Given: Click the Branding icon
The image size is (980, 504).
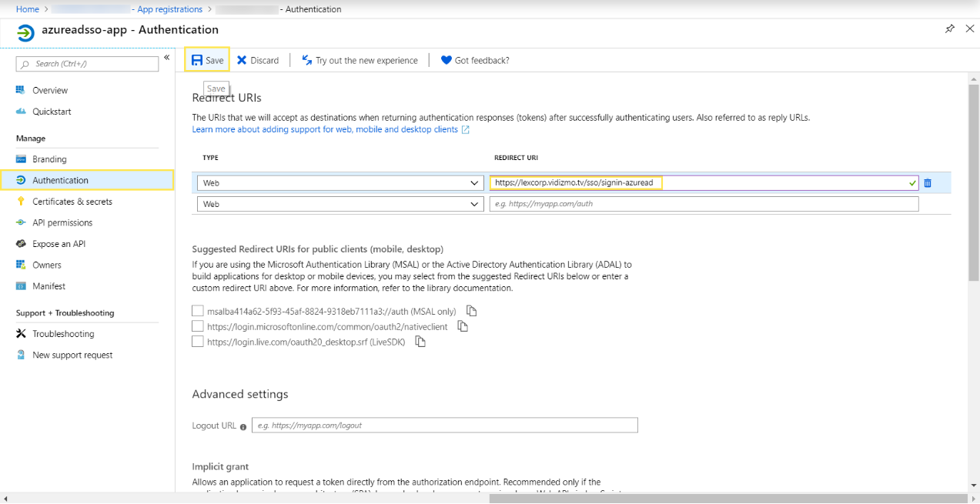Looking at the screenshot, I should (x=21, y=159).
